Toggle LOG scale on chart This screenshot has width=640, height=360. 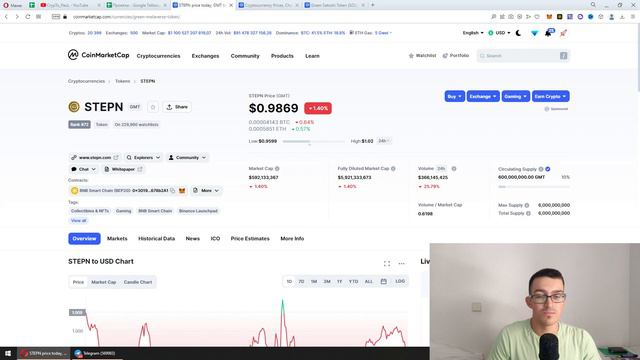(400, 281)
